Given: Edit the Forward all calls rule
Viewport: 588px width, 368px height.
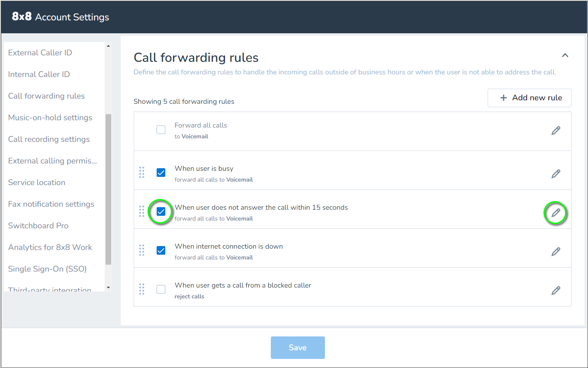Looking at the screenshot, I should (x=556, y=130).
